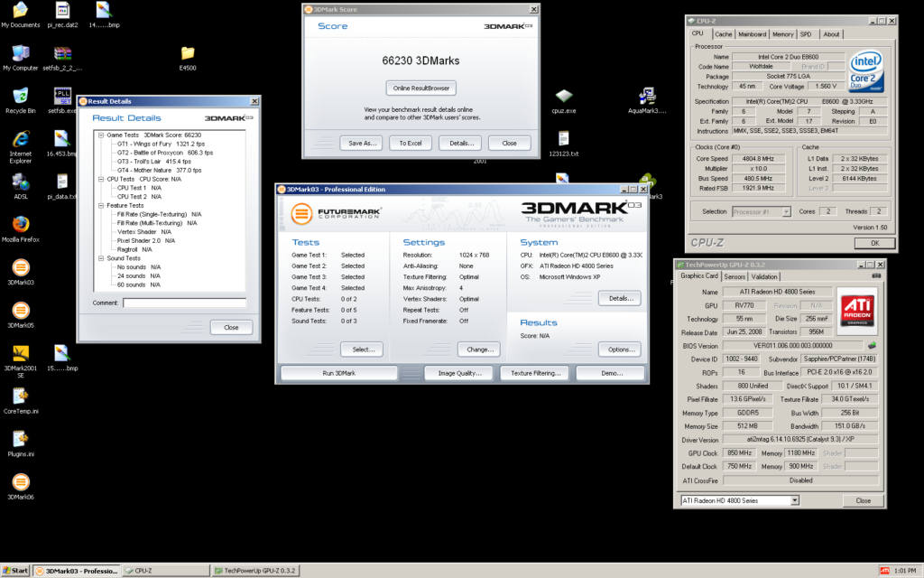The image size is (924, 578).
Task: Open the setfsb_2_2 archive icon
Action: coord(62,57)
